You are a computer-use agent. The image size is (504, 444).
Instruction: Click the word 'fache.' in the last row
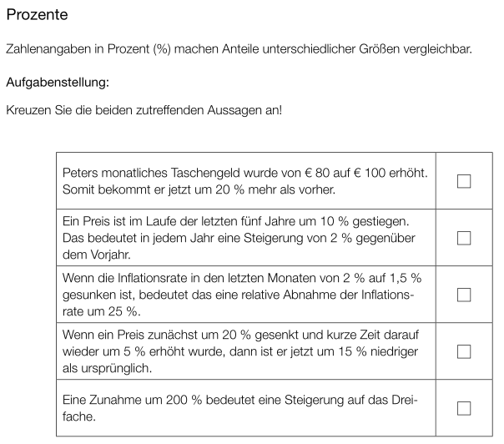point(80,416)
